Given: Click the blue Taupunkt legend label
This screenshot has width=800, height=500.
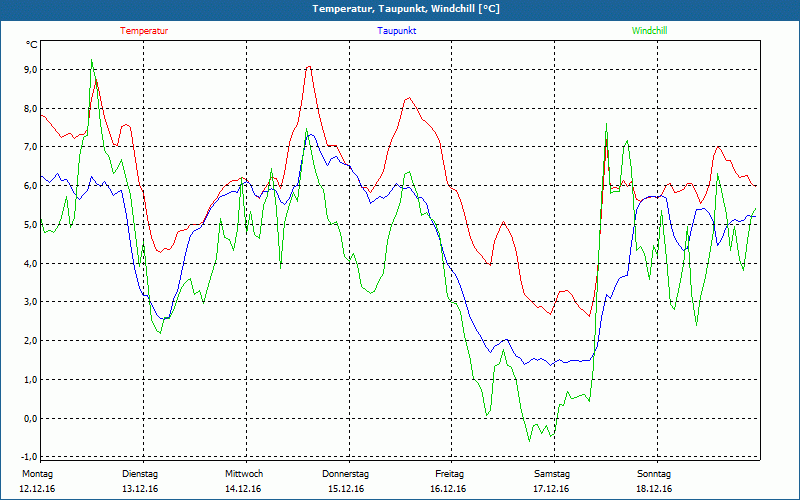Looking at the screenshot, I should (x=396, y=31).
